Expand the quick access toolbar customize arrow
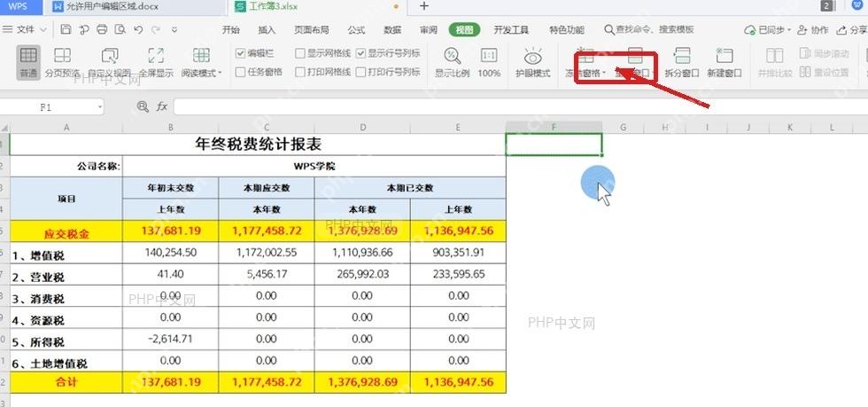 pyautogui.click(x=174, y=30)
